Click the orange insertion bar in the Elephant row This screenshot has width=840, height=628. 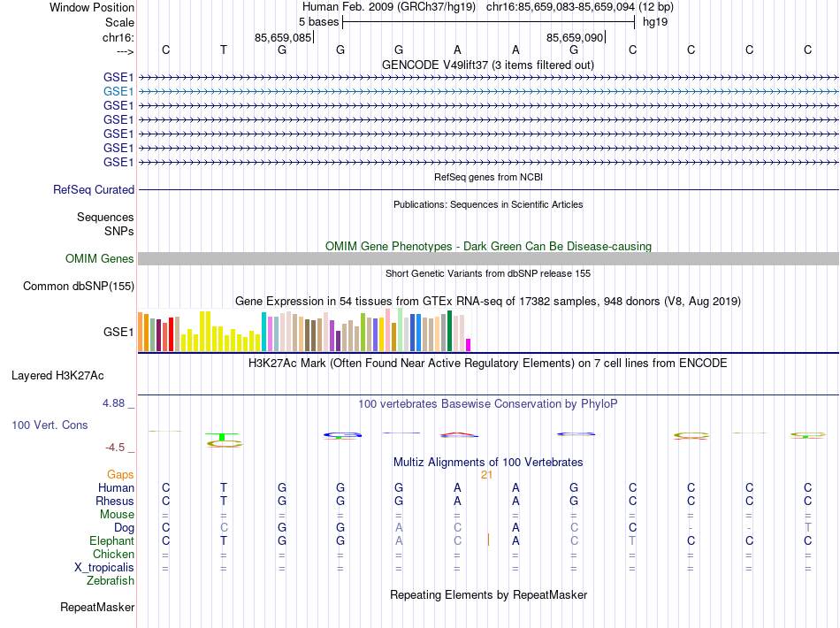coord(488,540)
